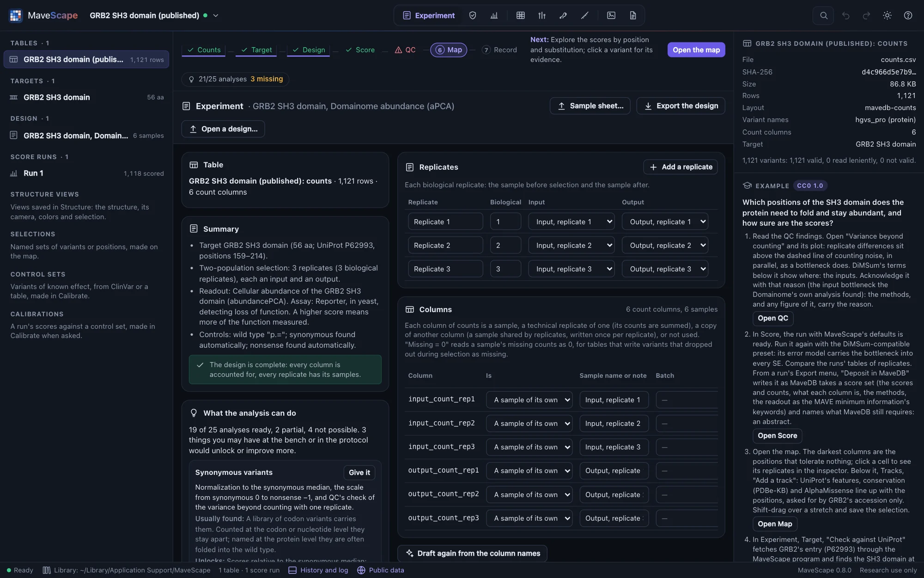Go to the step 6 Map pill
924x578 pixels.
click(449, 49)
